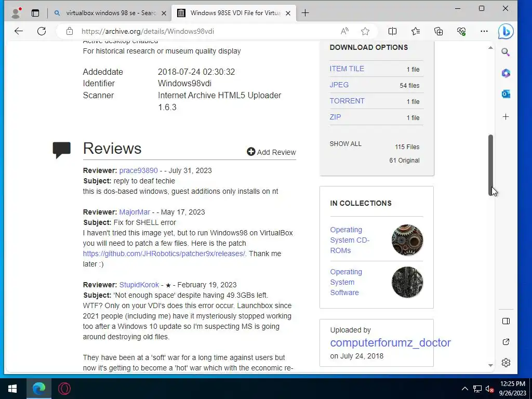Click the '61 Original' count text
The height and width of the screenshot is (399, 532).
(404, 161)
